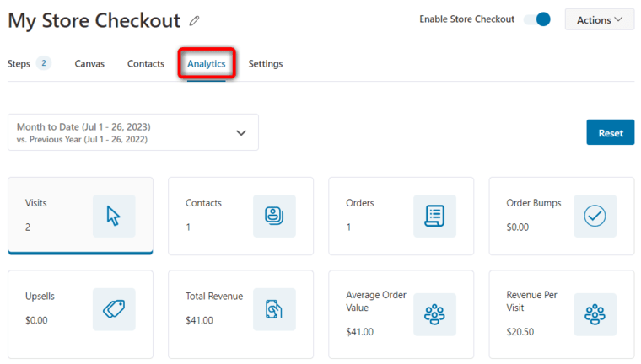The image size is (641, 364).
Task: Click the Total Revenue money icon
Action: (274, 309)
